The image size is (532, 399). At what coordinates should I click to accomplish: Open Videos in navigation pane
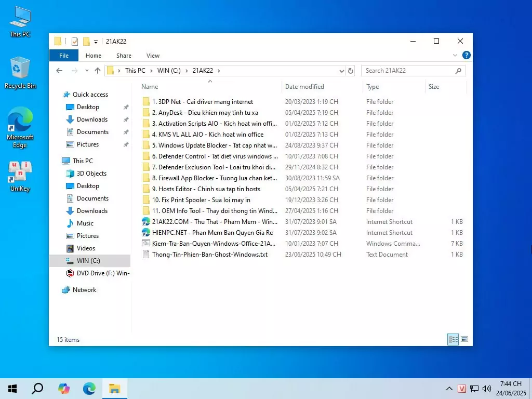pos(86,248)
